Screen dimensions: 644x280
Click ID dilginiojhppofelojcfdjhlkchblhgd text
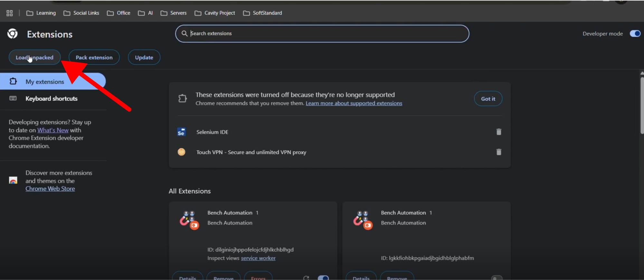click(x=251, y=250)
